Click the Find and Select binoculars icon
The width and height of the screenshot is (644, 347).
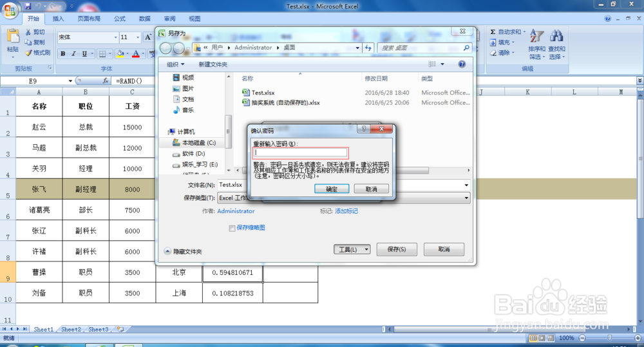point(556,36)
